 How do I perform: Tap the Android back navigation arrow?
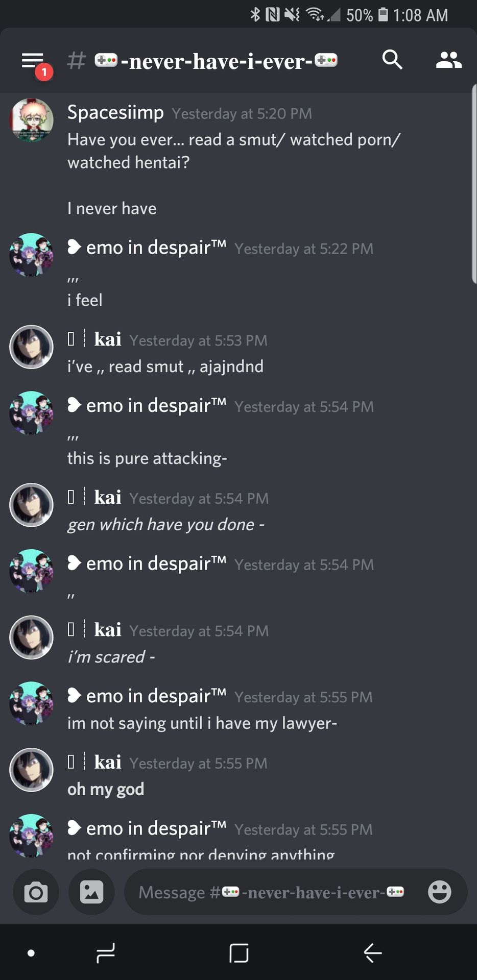372,953
